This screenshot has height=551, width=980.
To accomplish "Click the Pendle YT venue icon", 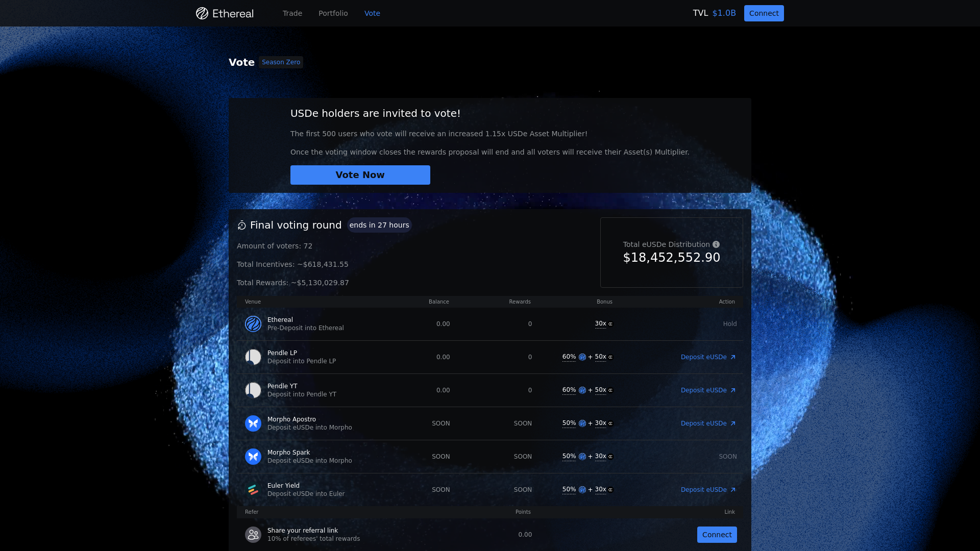I will (253, 390).
